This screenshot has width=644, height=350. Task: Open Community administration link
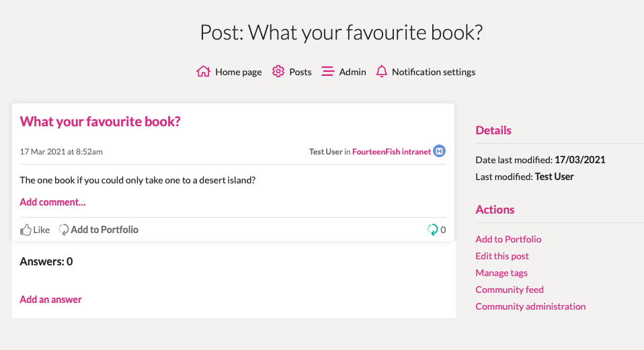(x=530, y=306)
